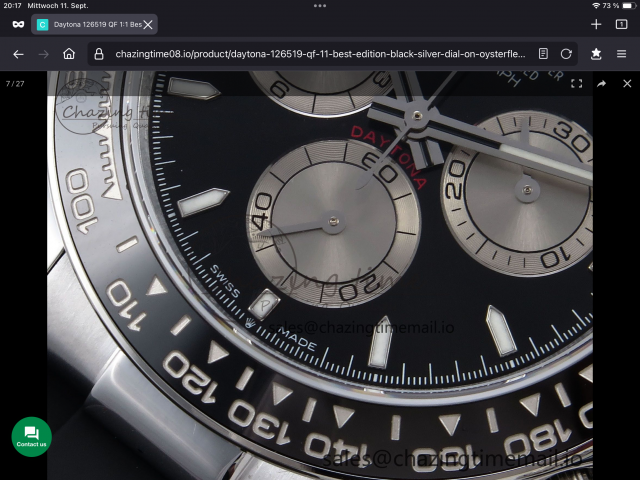Go forward to the next page
The height and width of the screenshot is (480, 640).
[x=44, y=54]
